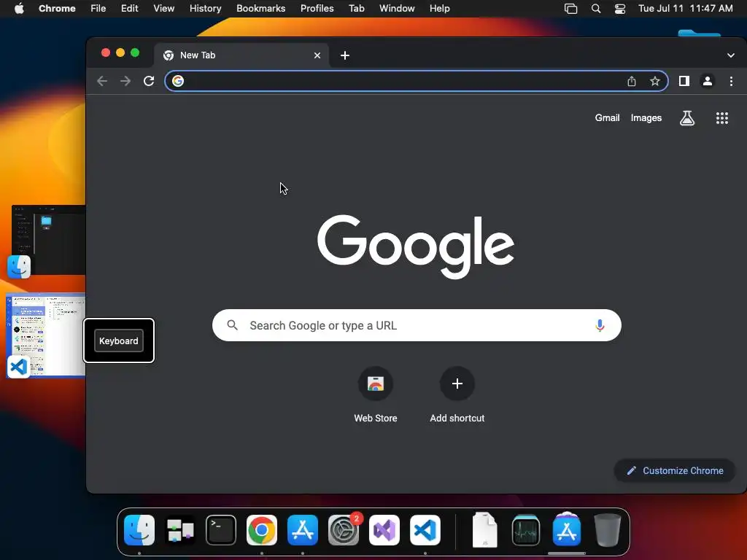Switch to Finder window thumbnail
Screen dimensions: 747x560
(49, 239)
